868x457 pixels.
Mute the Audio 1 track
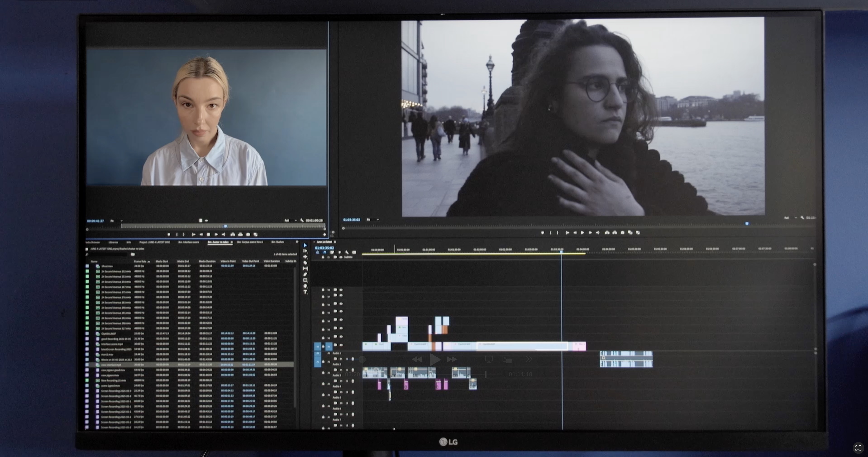click(x=341, y=359)
